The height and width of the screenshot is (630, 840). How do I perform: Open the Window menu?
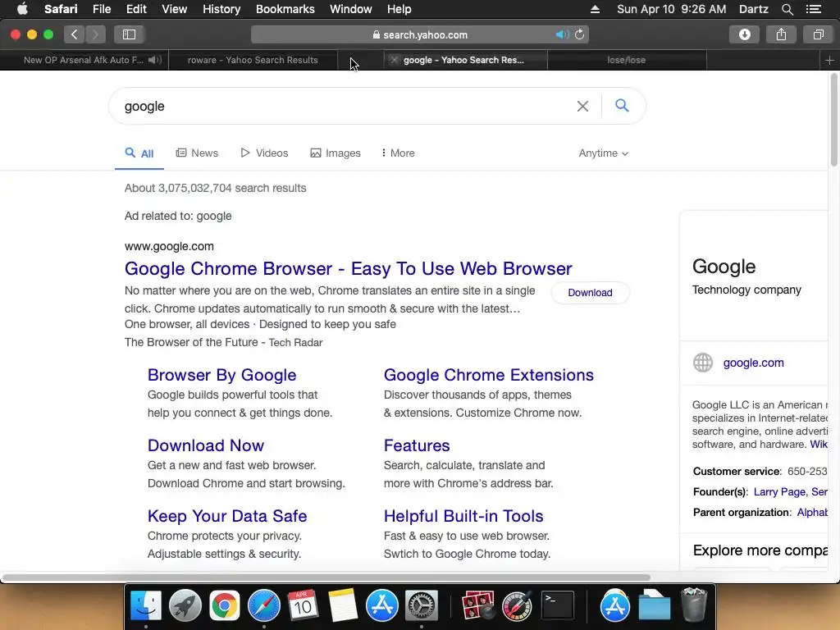coord(350,9)
